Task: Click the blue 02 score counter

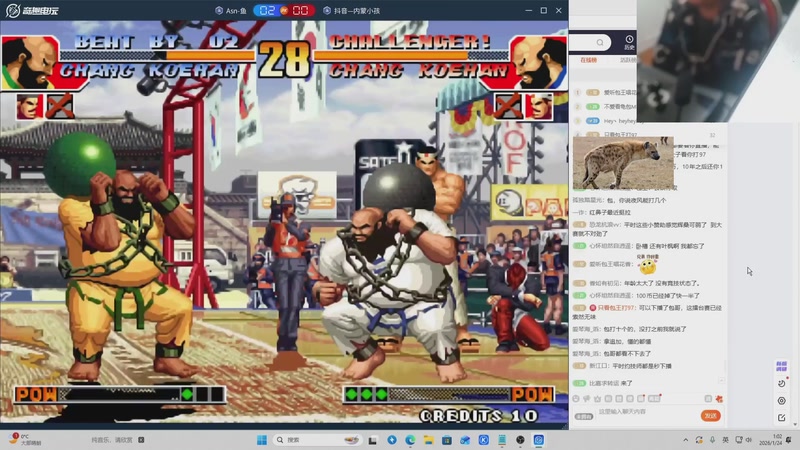Action: click(267, 11)
